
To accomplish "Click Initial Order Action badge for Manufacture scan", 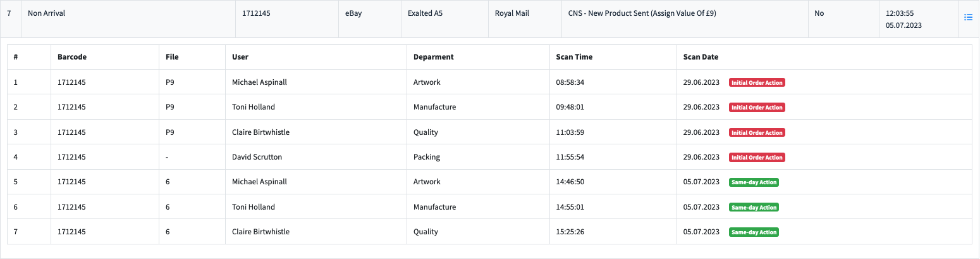I will pyautogui.click(x=757, y=108).
